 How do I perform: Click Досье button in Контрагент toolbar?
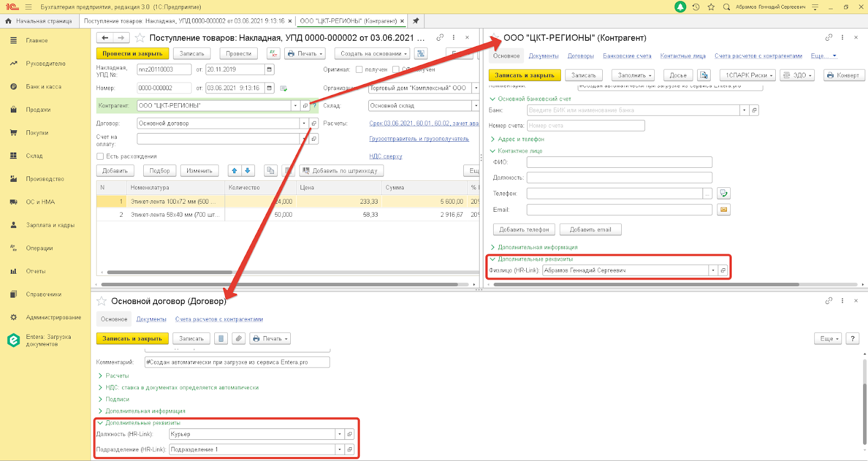(678, 75)
